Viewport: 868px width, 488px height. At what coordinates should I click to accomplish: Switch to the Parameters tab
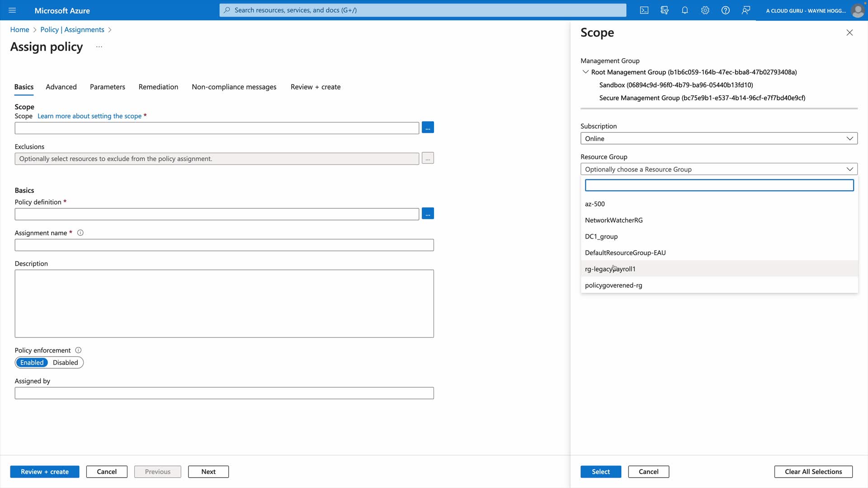[108, 87]
